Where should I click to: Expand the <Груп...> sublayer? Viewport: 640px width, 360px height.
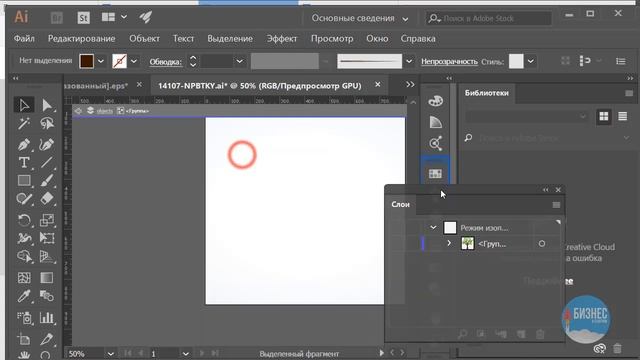(449, 243)
